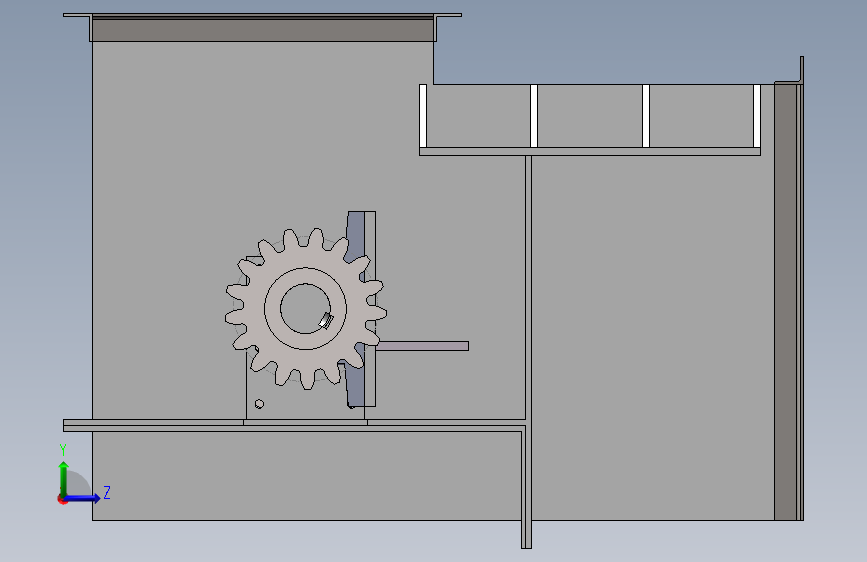This screenshot has height=562, width=867.
Task: Pick the small round hole below the gear
Action: tap(259, 404)
